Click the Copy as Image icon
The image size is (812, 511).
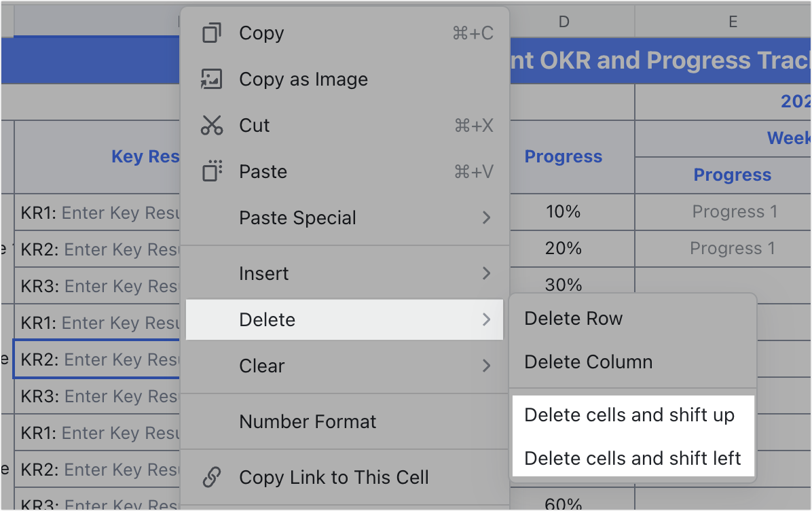coord(212,79)
